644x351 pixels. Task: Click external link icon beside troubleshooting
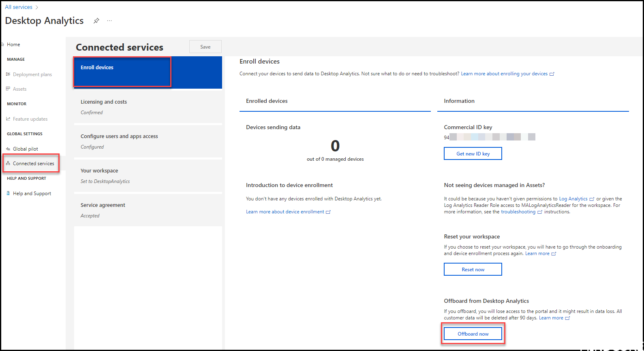(540, 212)
